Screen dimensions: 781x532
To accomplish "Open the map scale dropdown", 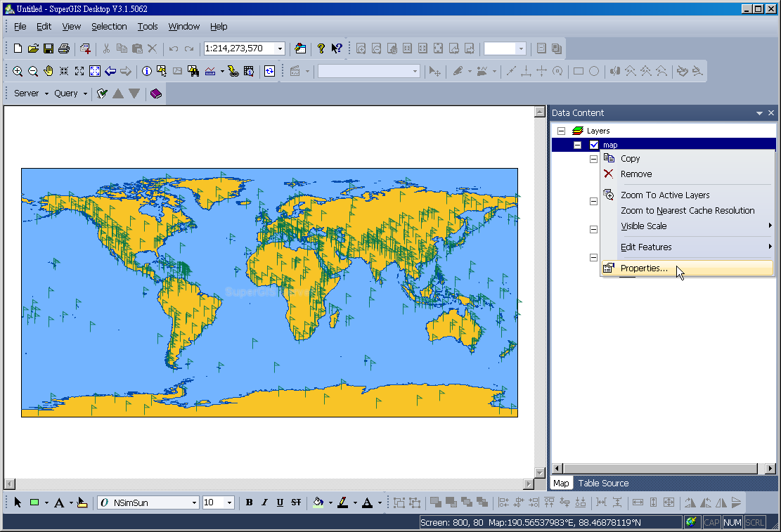I will coord(280,48).
